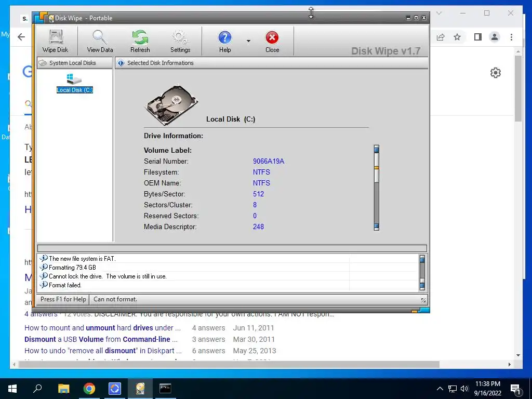Click the hard drive image thumbnail
532x399 pixels.
171,105
